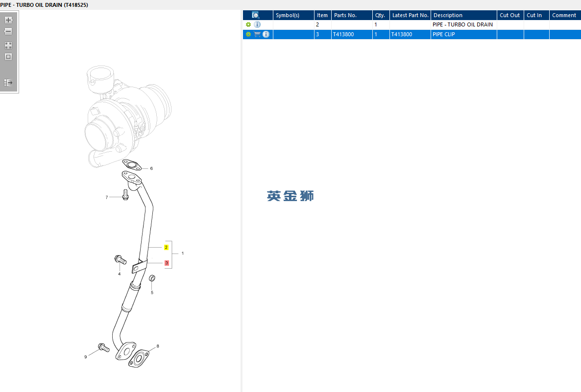Sort by Item column header
The image size is (581, 392).
(x=323, y=15)
